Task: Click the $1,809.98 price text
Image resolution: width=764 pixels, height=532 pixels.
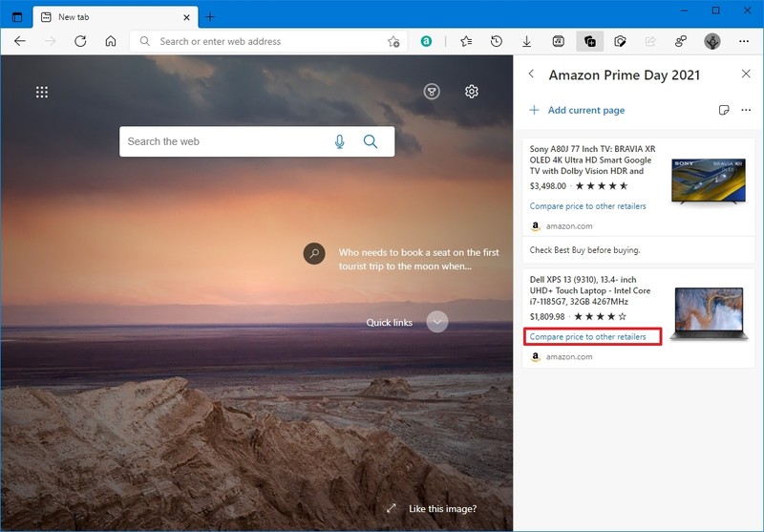Action: point(547,317)
